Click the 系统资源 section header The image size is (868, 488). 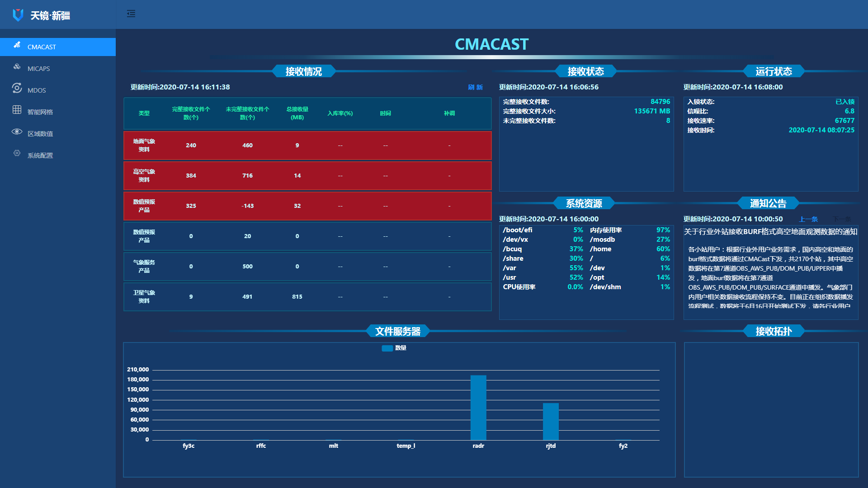(x=584, y=203)
